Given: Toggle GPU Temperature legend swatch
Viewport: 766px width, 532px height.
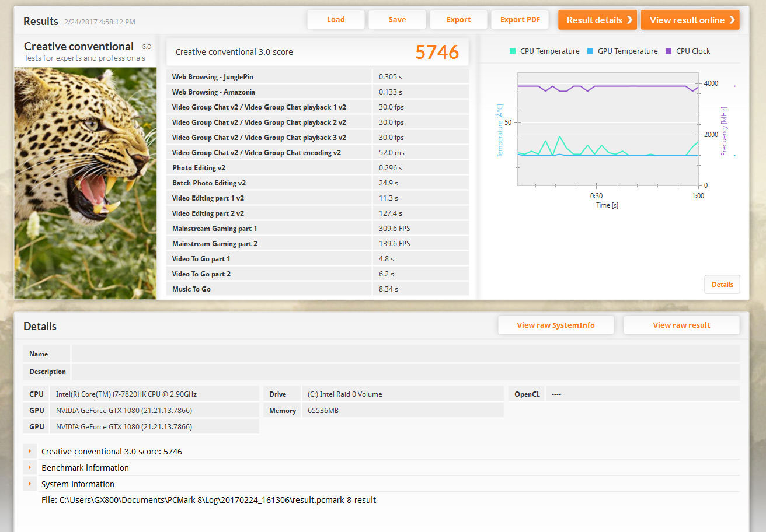Looking at the screenshot, I should 590,51.
